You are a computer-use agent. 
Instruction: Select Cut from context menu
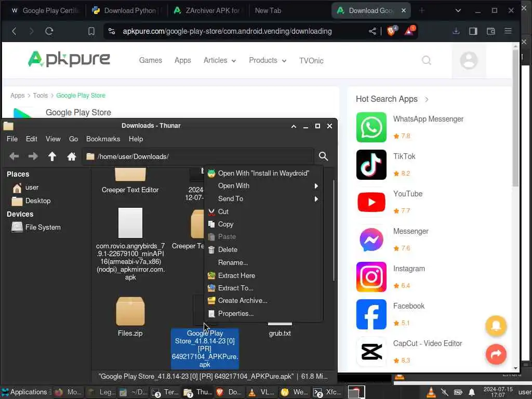(263, 212)
